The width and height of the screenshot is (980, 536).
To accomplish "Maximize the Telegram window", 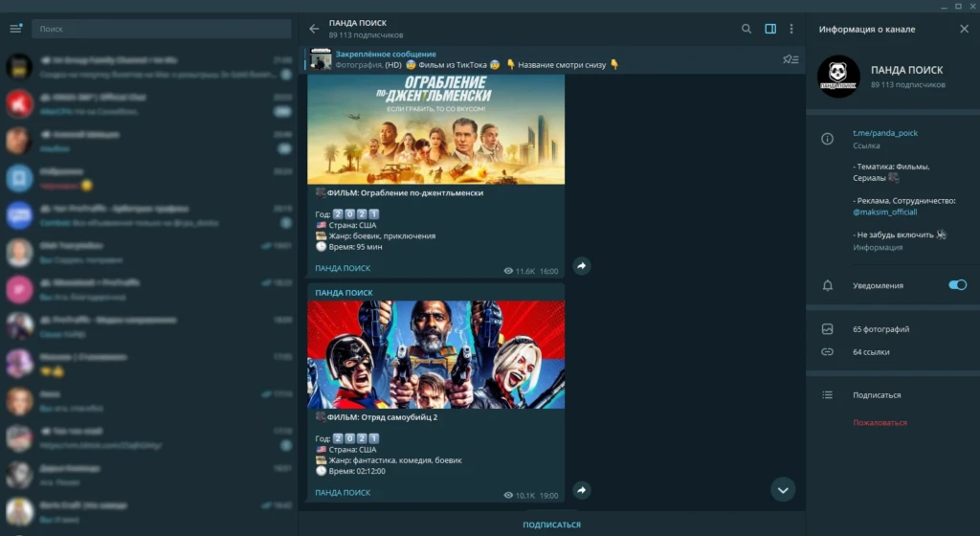I will pos(958,7).
